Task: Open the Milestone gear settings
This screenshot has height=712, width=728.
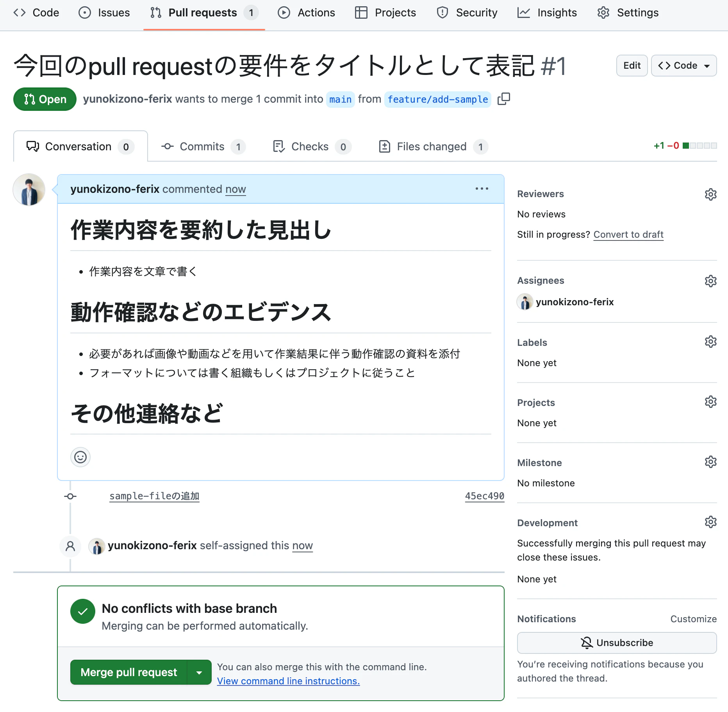Action: pos(710,462)
